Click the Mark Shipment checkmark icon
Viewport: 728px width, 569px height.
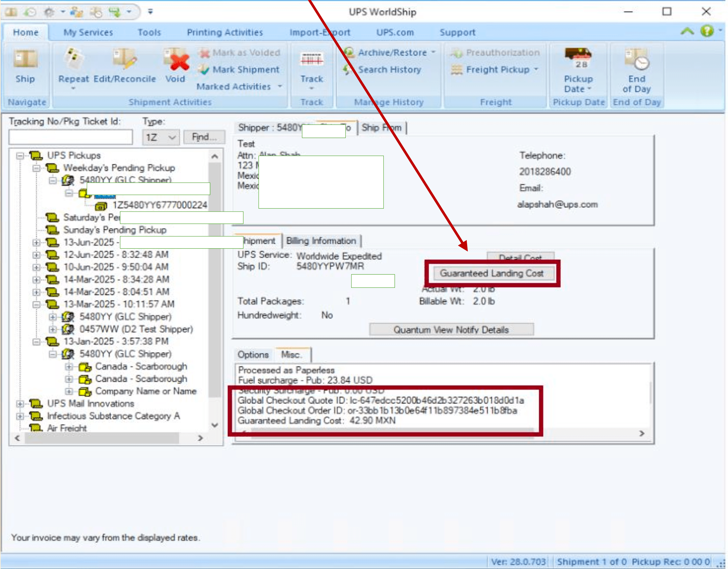204,70
